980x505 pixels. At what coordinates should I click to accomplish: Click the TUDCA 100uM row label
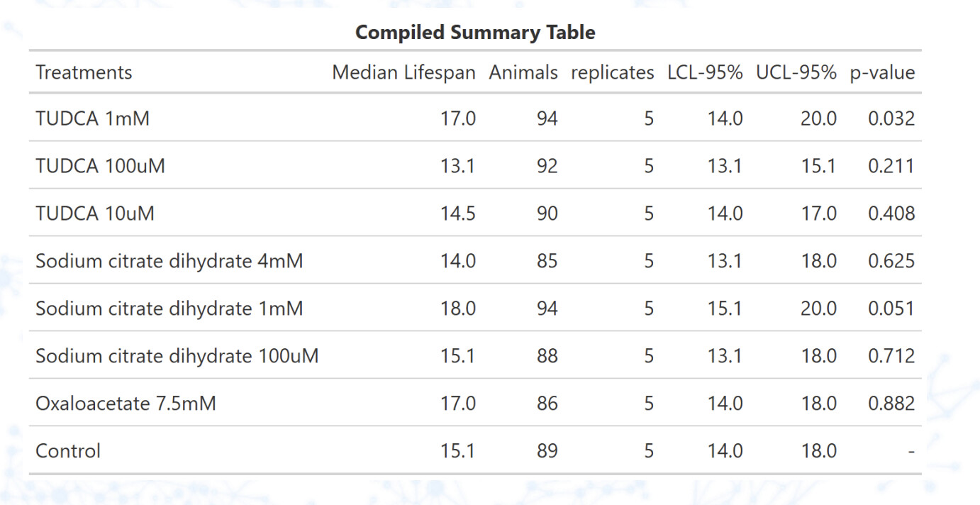coord(100,166)
